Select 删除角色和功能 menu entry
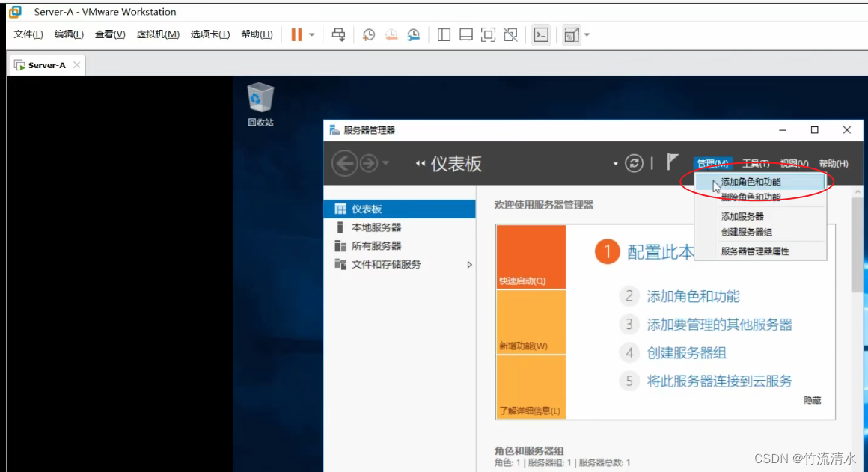868x472 pixels. point(760,197)
